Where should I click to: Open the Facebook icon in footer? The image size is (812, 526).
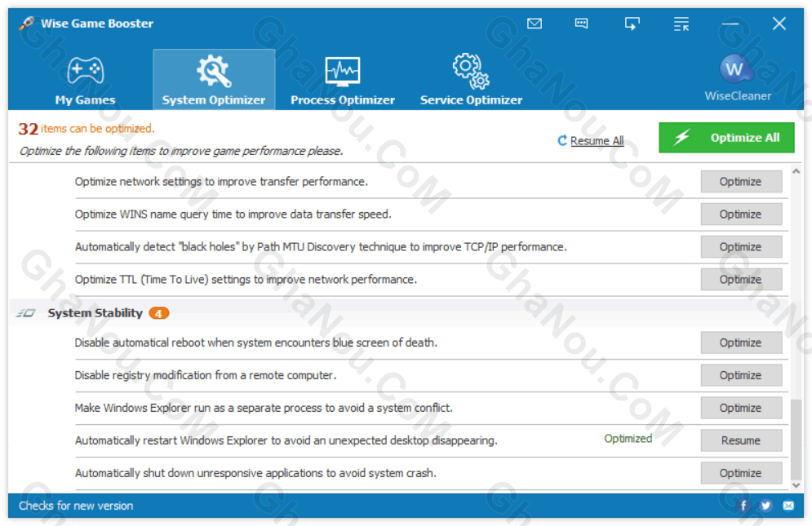(743, 506)
